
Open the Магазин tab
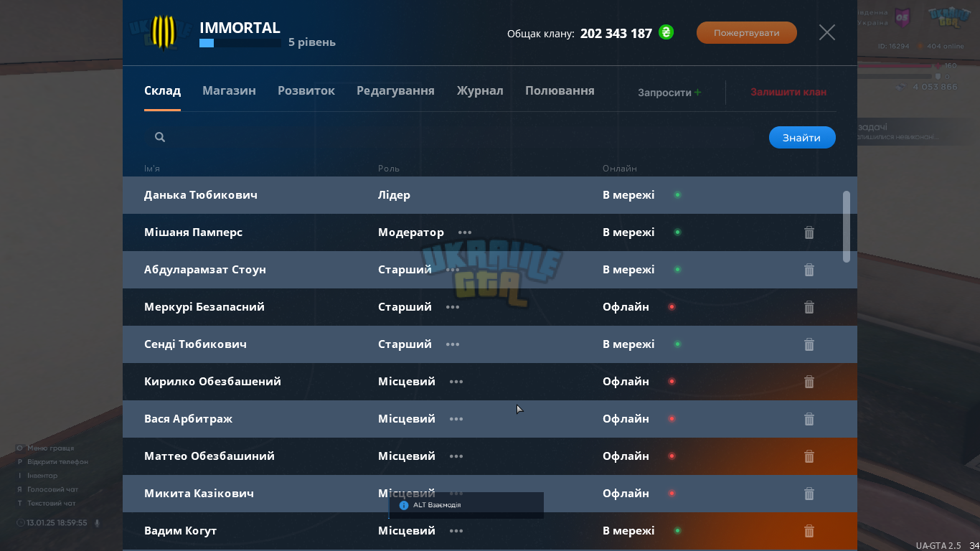coord(229,91)
